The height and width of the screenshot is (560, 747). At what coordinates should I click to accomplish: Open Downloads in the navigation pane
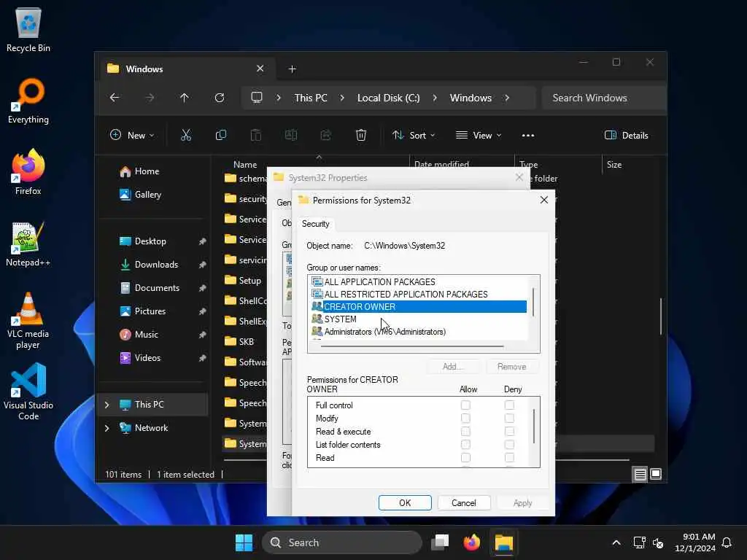(156, 264)
